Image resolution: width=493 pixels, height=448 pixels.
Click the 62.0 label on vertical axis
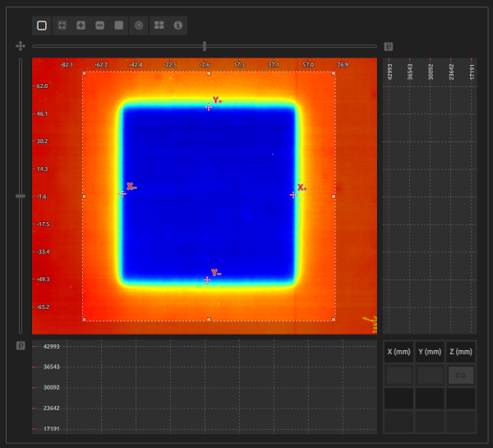(42, 85)
